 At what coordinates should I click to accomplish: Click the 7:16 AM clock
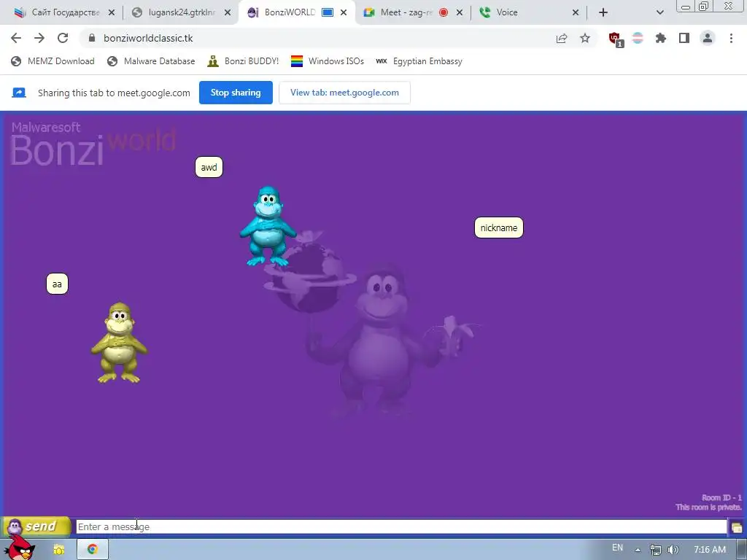click(x=710, y=550)
